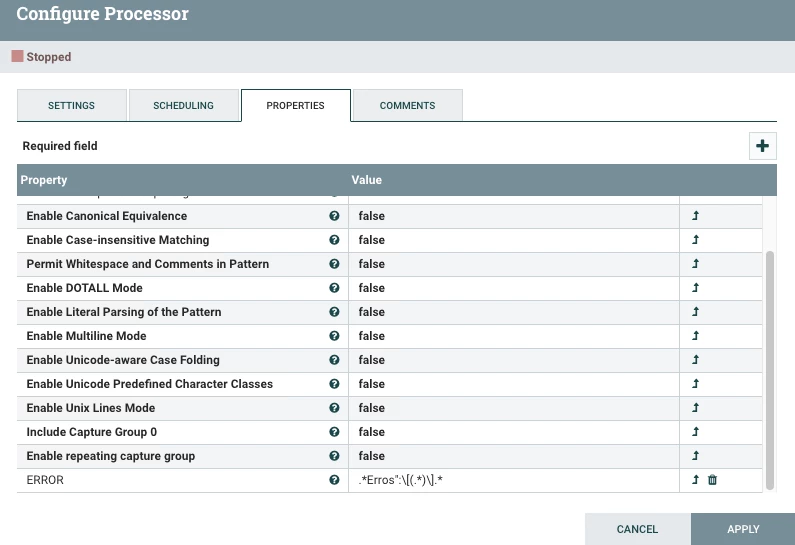Viewport: 795px width, 545px height.
Task: Convert Canonical Equivalence to parameter arrow
Action: [x=696, y=216]
